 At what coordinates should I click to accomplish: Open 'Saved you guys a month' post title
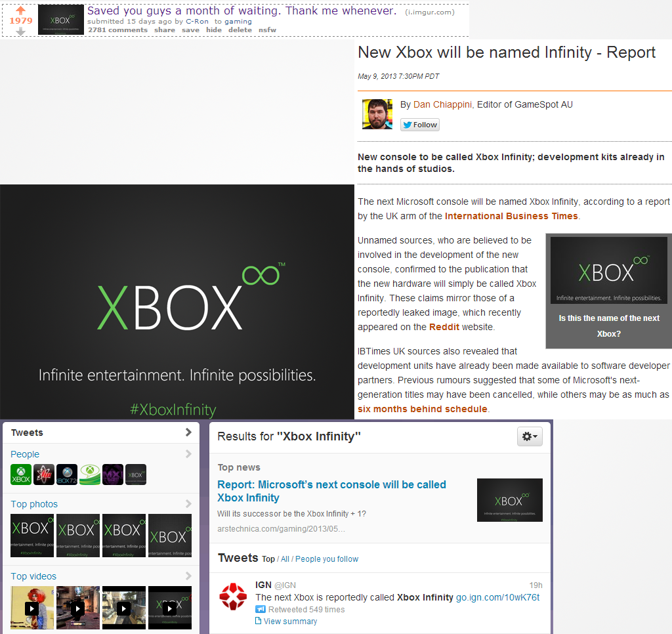241,11
